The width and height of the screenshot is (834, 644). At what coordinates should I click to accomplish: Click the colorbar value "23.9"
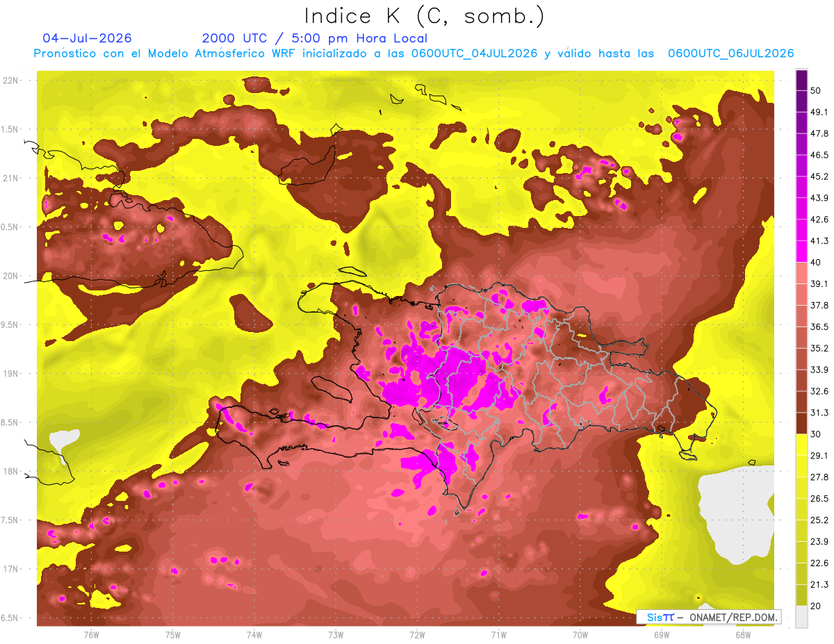pos(819,542)
